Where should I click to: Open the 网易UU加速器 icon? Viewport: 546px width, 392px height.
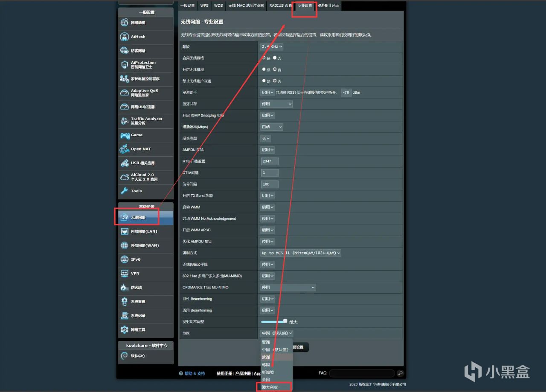coord(124,107)
